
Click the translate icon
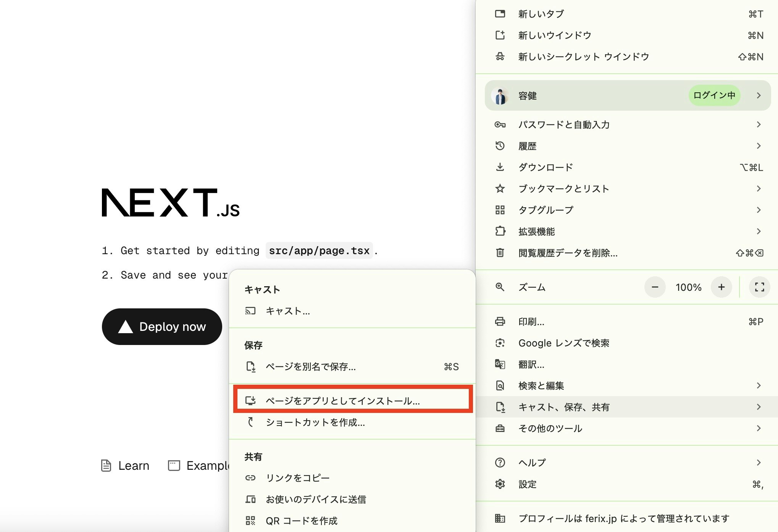[x=500, y=364]
